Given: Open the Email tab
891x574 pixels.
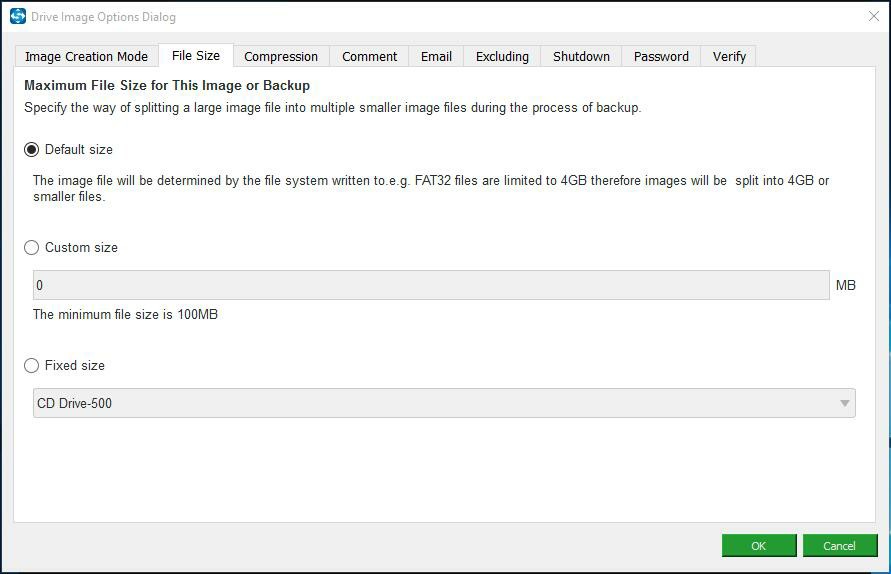Looking at the screenshot, I should click(436, 56).
